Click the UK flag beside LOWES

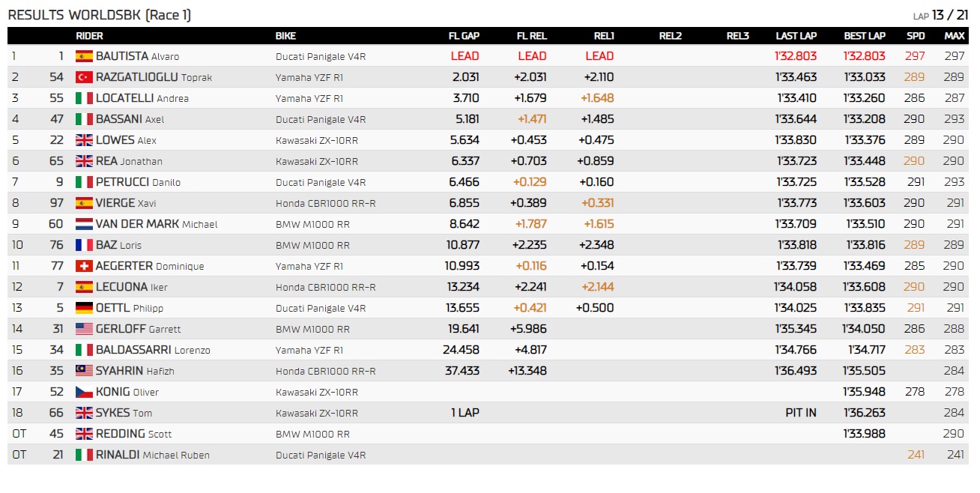[x=84, y=140]
